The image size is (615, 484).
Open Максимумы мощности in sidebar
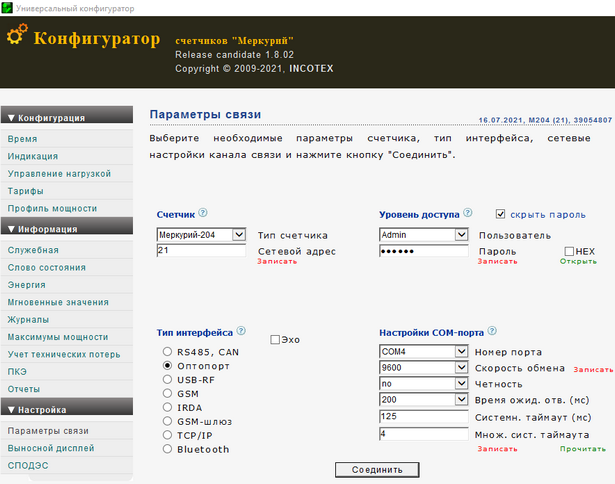67,337
